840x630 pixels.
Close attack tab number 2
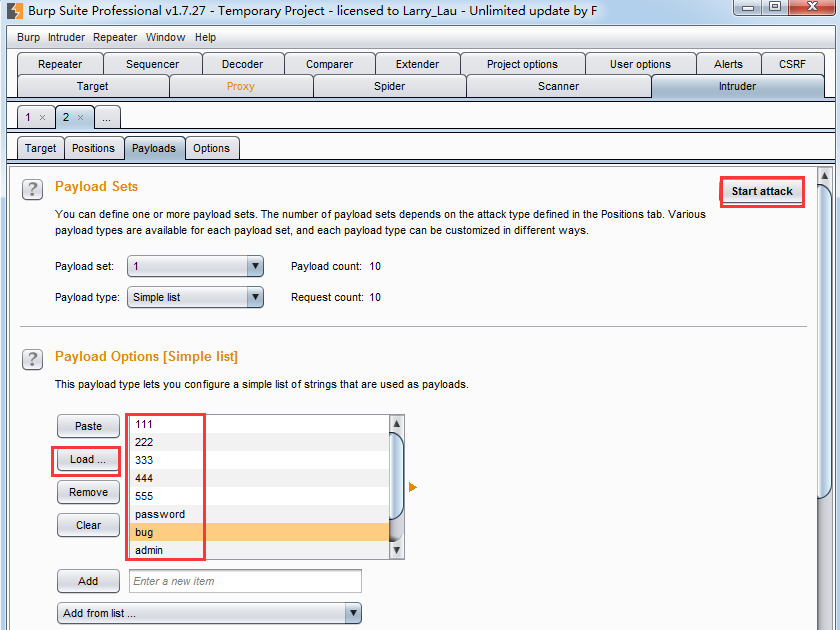[81, 118]
